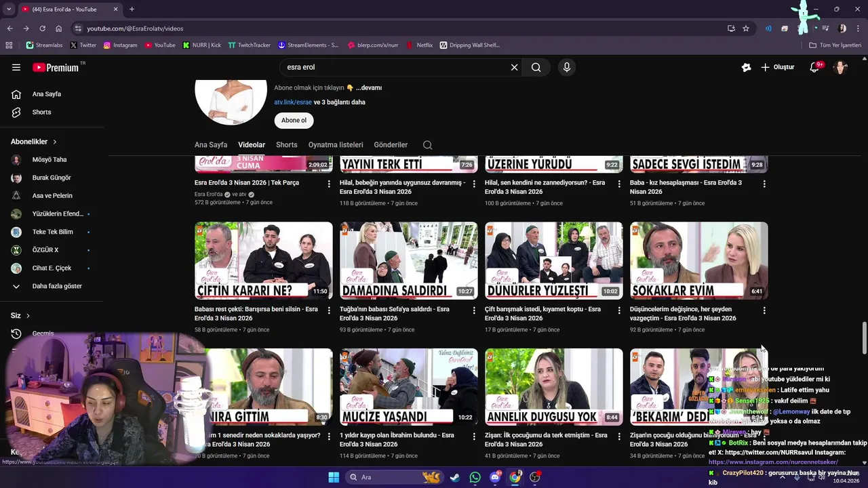Switch to Shorts channel tab
This screenshot has height=488, width=868.
287,144
